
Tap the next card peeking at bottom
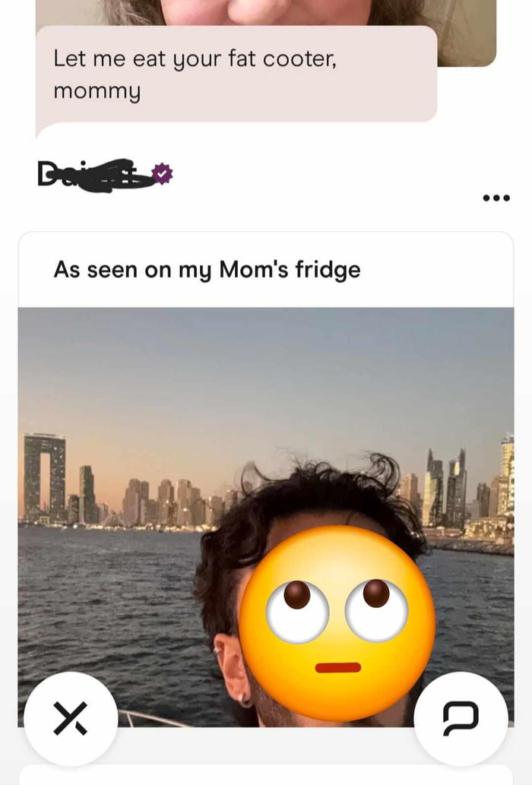266,774
